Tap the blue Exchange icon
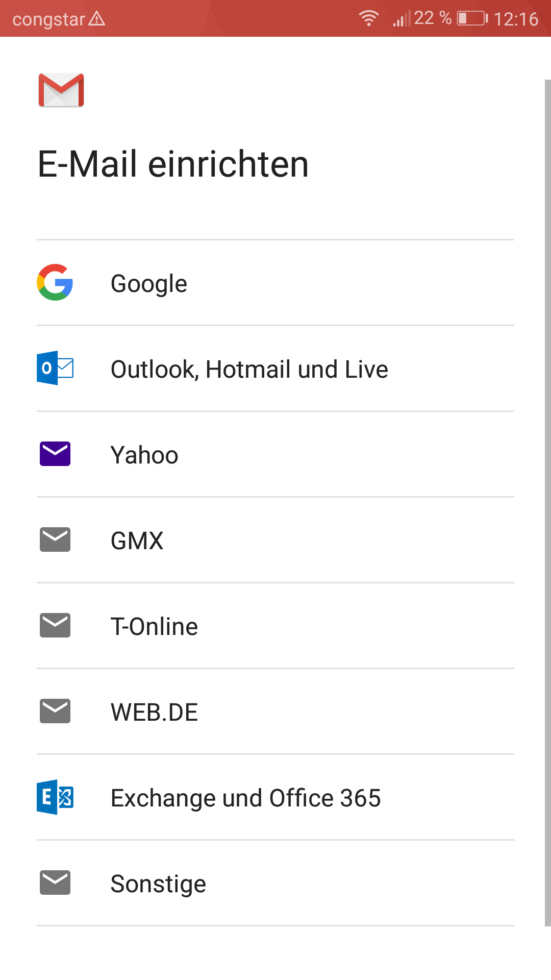The image size is (551, 980). [55, 797]
